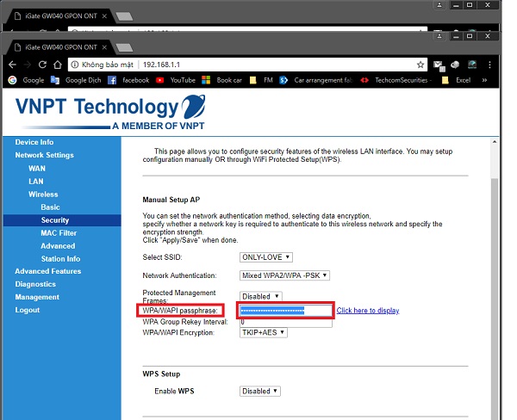Open the FM bookmark folder
This screenshot has width=517, height=420.
click(x=261, y=80)
